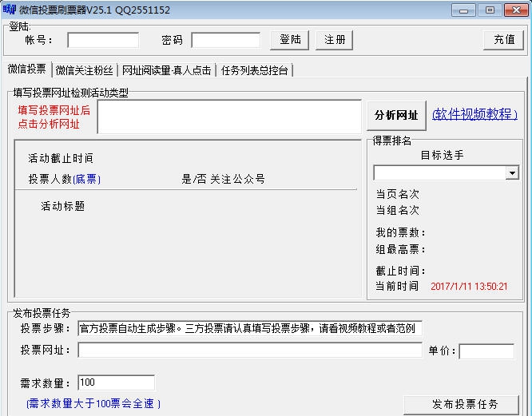The image size is (532, 416).
Task: Click the 充值 recharge button
Action: 503,40
